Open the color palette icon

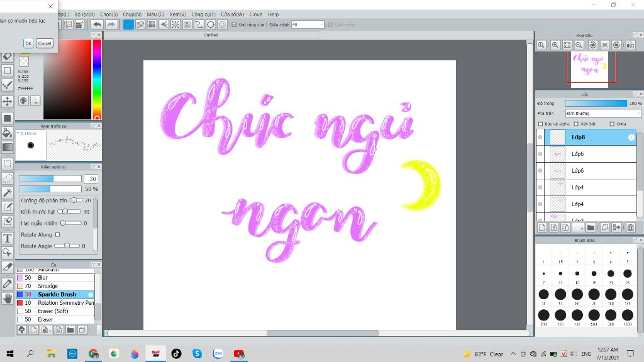(x=24, y=101)
